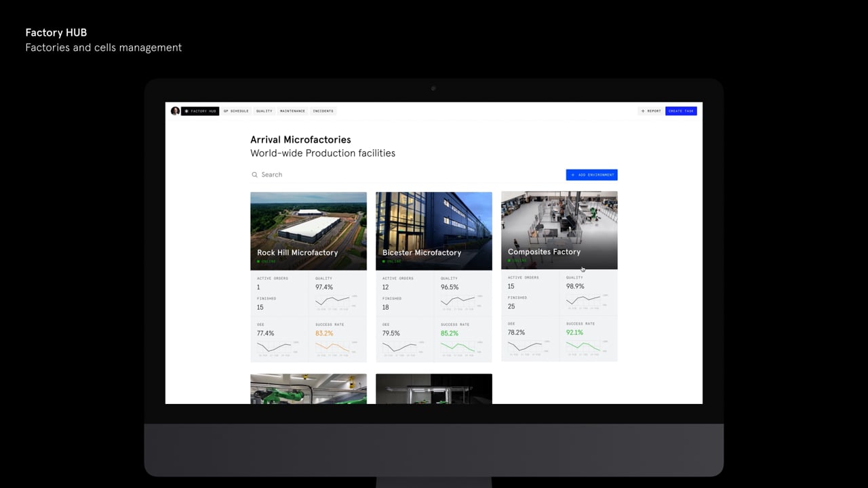This screenshot has width=868, height=488.
Task: Click the 98.9% quality value for Composites
Action: click(x=575, y=287)
